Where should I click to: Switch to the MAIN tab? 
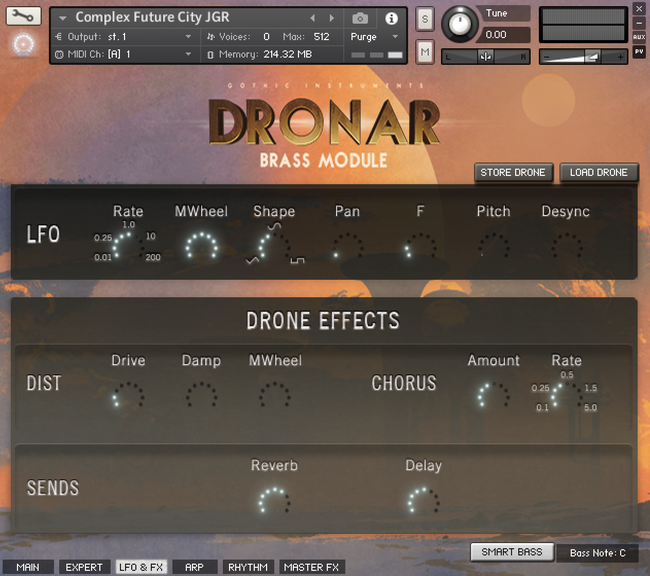point(28,567)
